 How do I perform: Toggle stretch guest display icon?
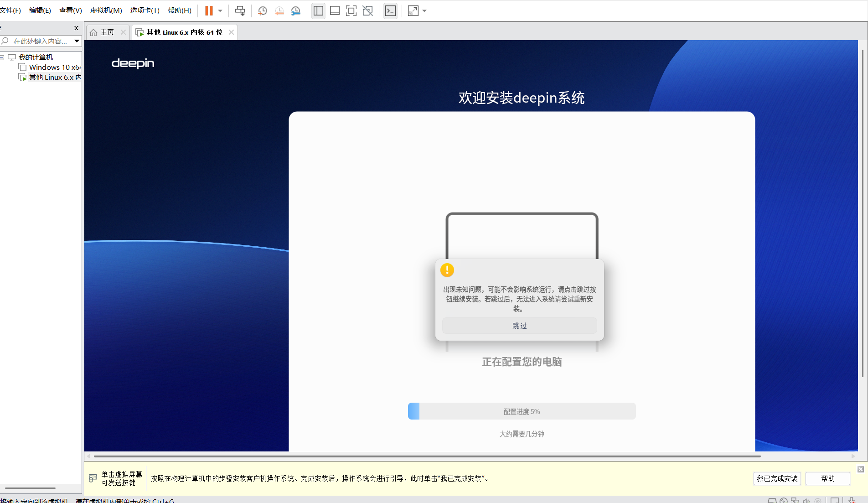coord(413,10)
